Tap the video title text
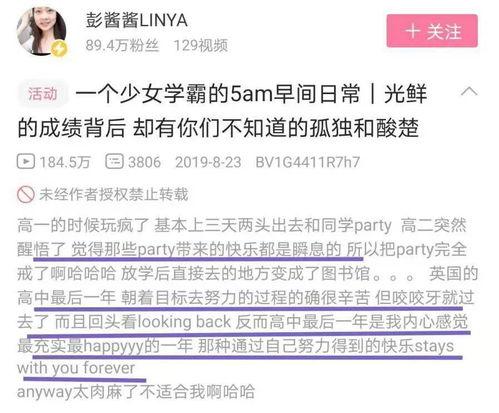The width and height of the screenshot is (499, 413). [x=222, y=111]
